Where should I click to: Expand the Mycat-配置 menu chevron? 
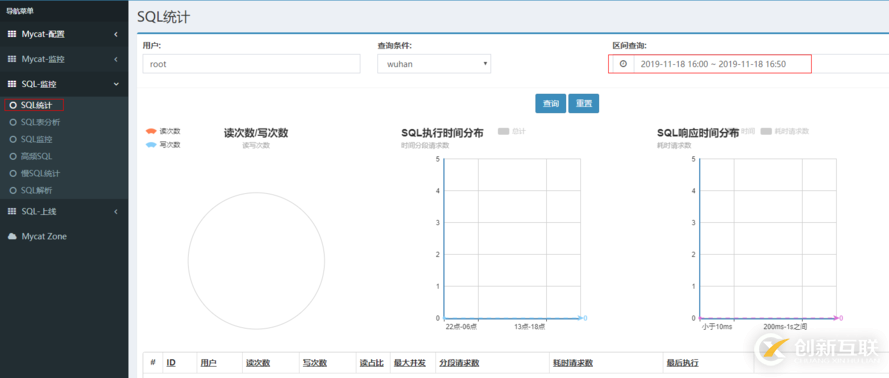pos(116,34)
